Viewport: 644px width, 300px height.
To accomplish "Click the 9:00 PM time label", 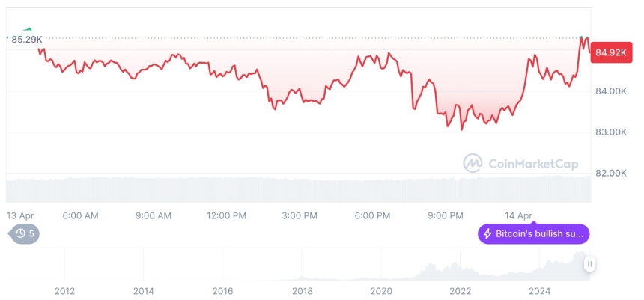I will click(x=446, y=215).
